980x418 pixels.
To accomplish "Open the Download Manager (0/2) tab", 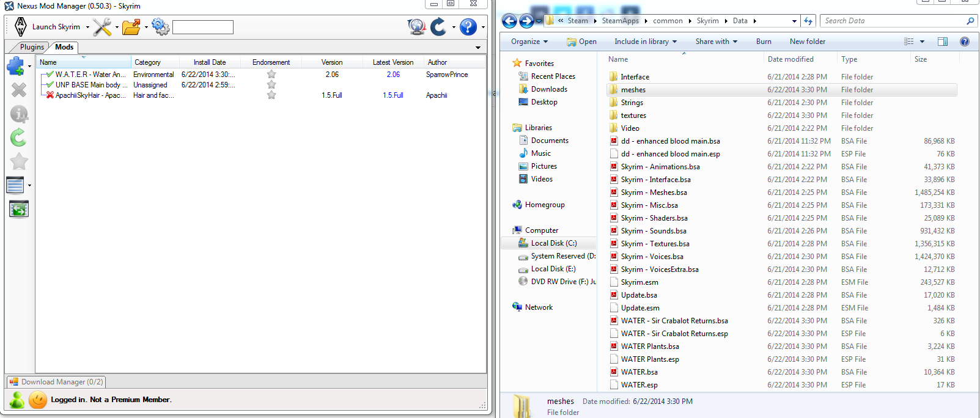I will pos(56,382).
